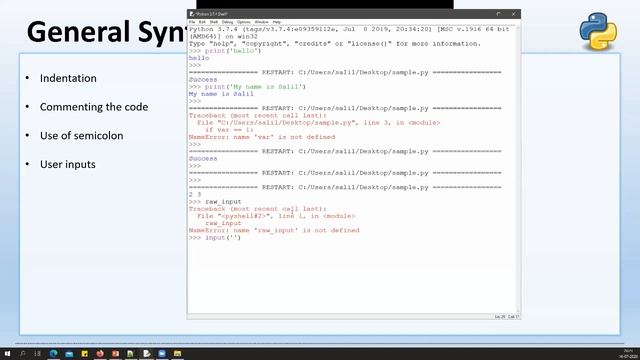640x360 pixels.
Task: Click the vertical scrollbar of the shell
Action: pos(518,169)
